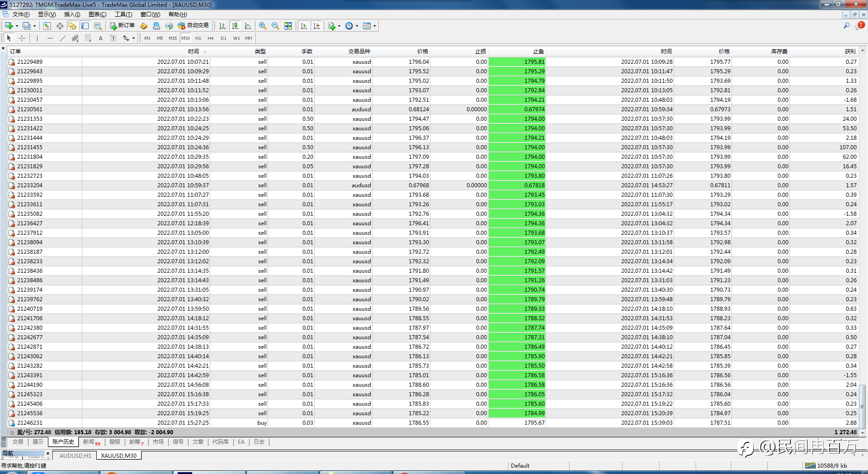Enable chart shift icon
Image resolution: width=868 pixels, height=474 pixels.
point(316,26)
